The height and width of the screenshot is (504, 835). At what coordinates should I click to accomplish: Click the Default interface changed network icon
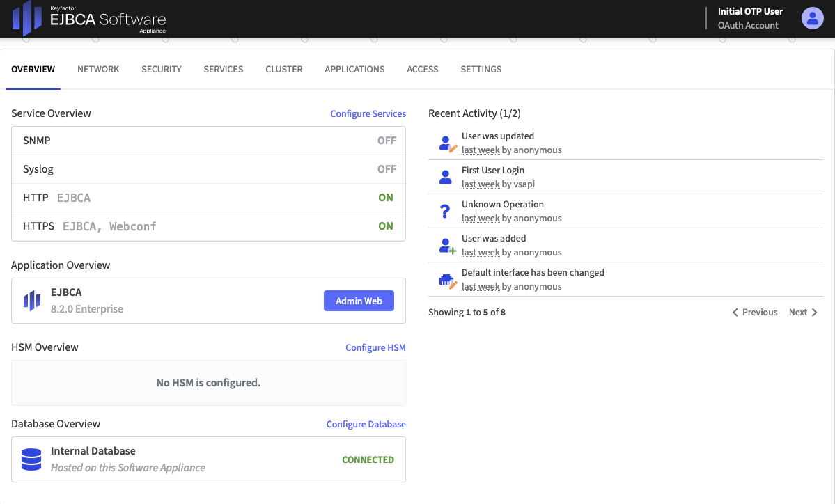pos(447,280)
